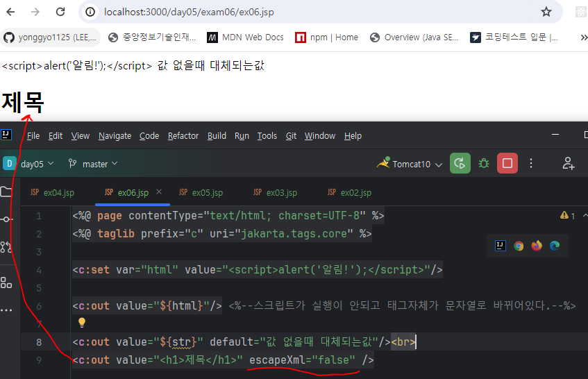The image size is (588, 379).
Task: Open Tomcat10 run configuration dropdown
Action: pyautogui.click(x=410, y=164)
